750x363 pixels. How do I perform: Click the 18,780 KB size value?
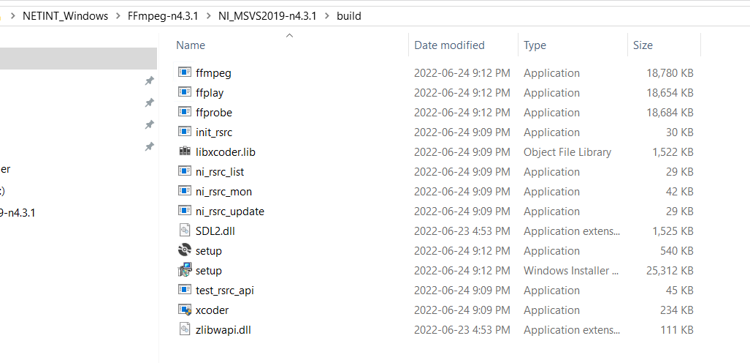(x=669, y=73)
